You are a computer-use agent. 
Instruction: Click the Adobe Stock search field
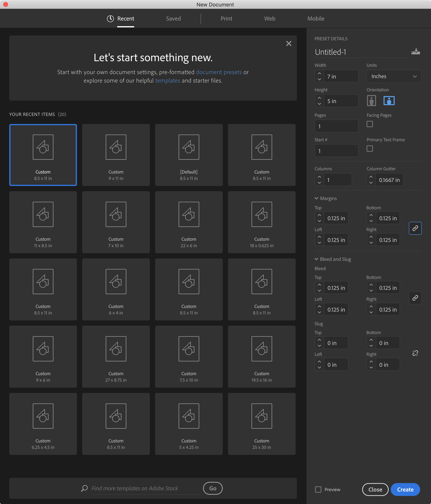tap(146, 489)
